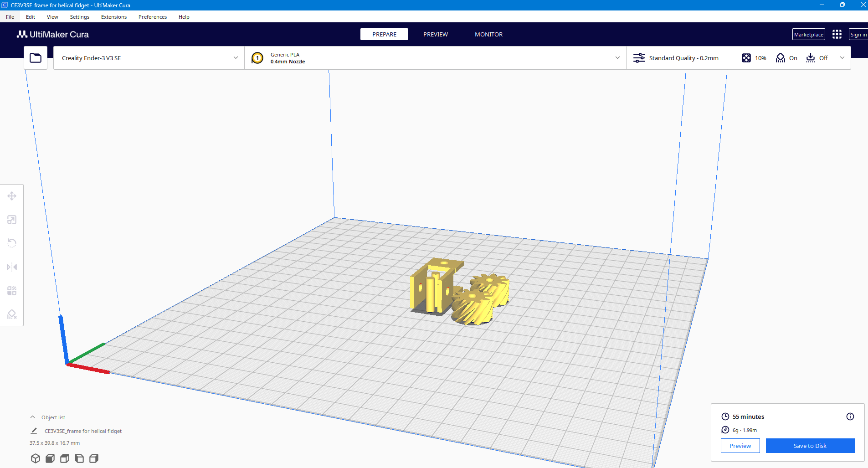This screenshot has width=868, height=468.
Task: Switch to top view cube icon
Action: 65,458
